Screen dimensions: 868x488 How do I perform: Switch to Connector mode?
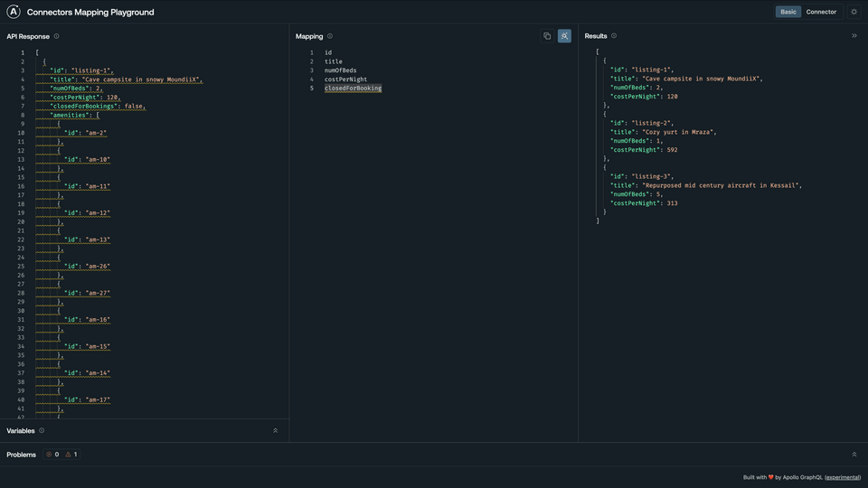[821, 12]
